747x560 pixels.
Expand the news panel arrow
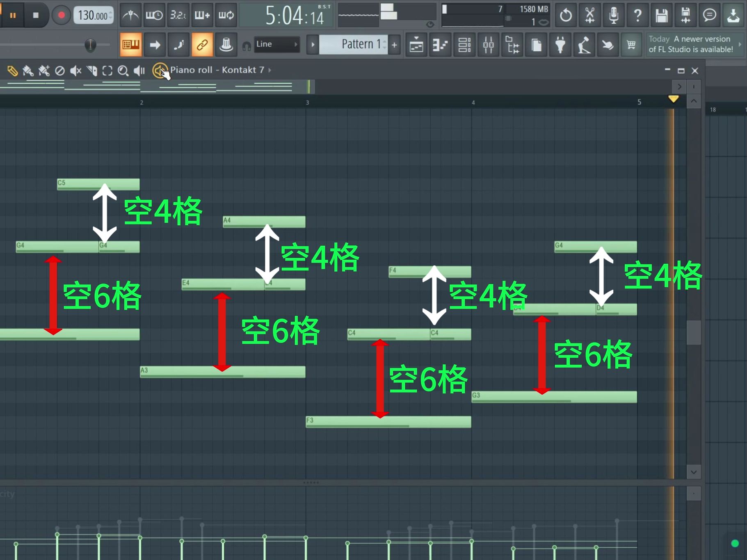(740, 44)
